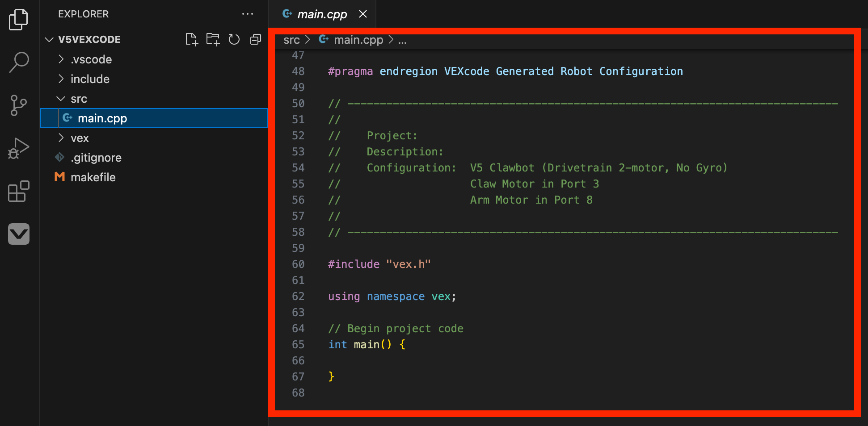Select the makefile in the explorer

tap(93, 177)
